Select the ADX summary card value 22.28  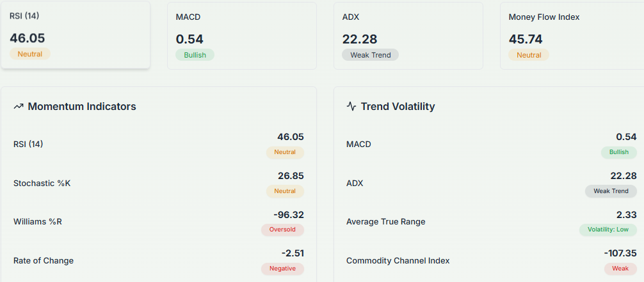point(359,39)
